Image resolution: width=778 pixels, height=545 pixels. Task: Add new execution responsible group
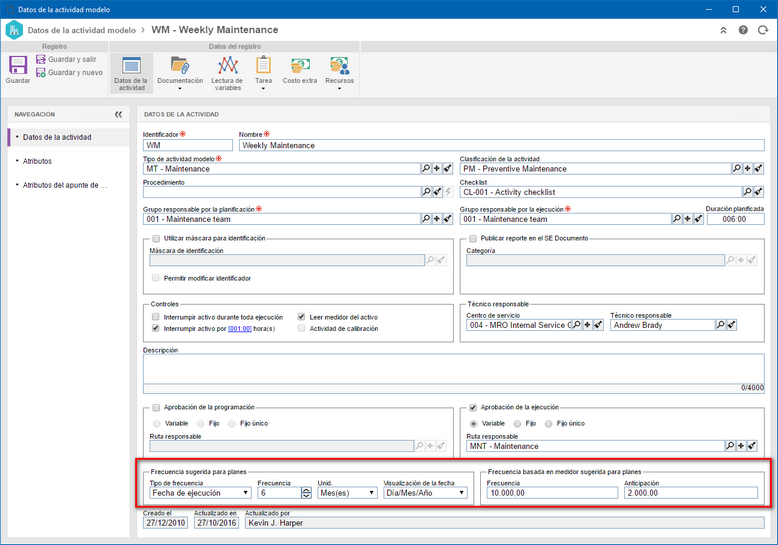tap(688, 219)
